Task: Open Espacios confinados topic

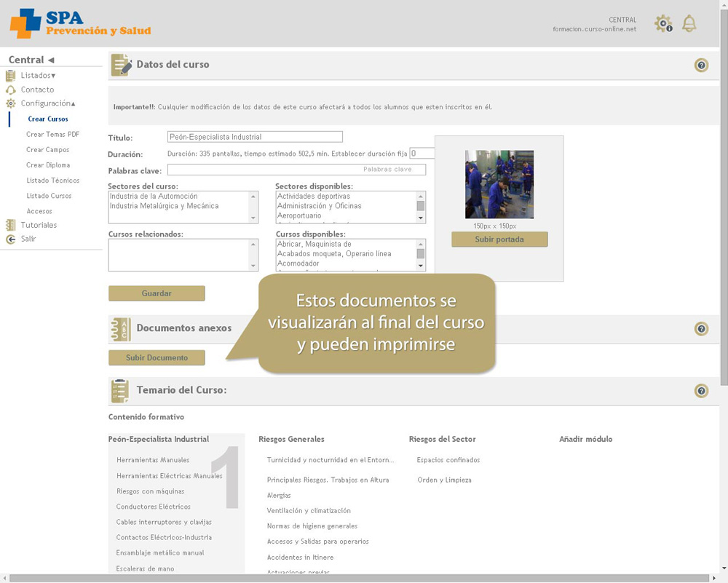Action: [448, 460]
